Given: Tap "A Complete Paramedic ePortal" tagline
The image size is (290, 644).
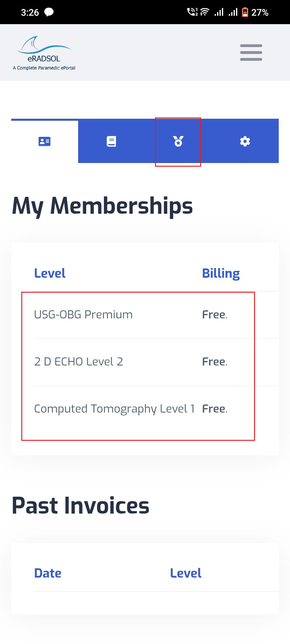Looking at the screenshot, I should coord(44,68).
